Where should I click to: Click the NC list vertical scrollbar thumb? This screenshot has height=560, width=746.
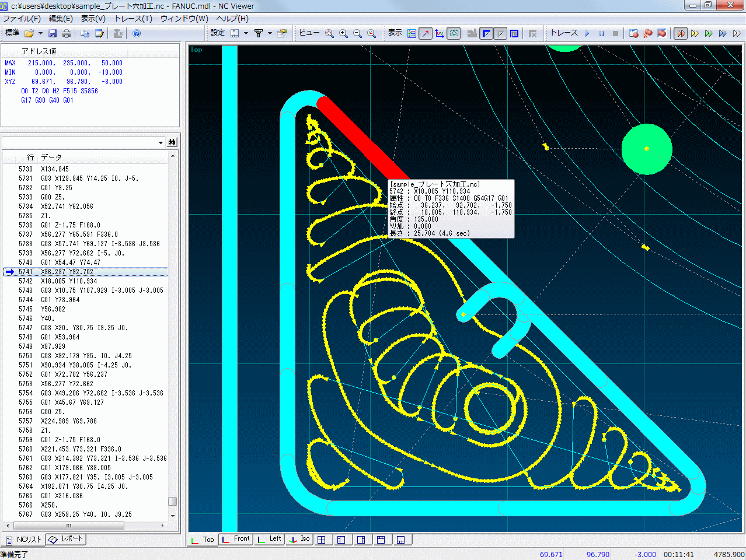pos(172,501)
